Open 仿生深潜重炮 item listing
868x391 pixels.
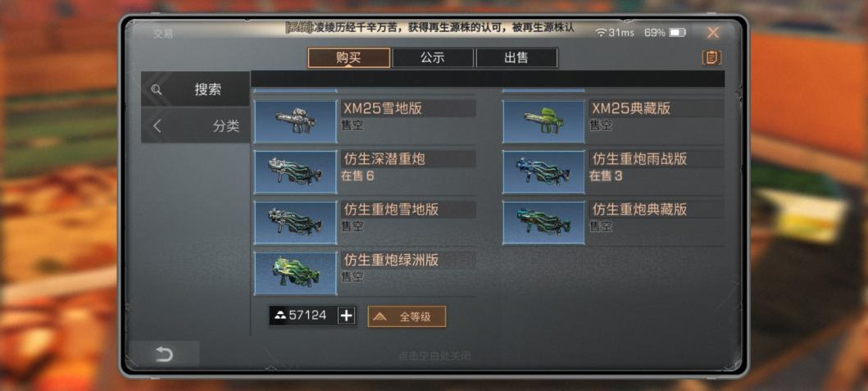tap(365, 171)
